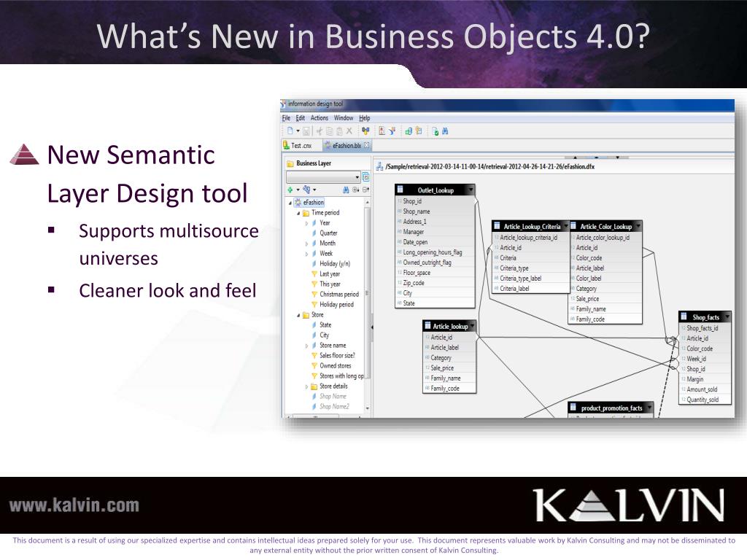Click the orange figure with table icon

(419, 131)
